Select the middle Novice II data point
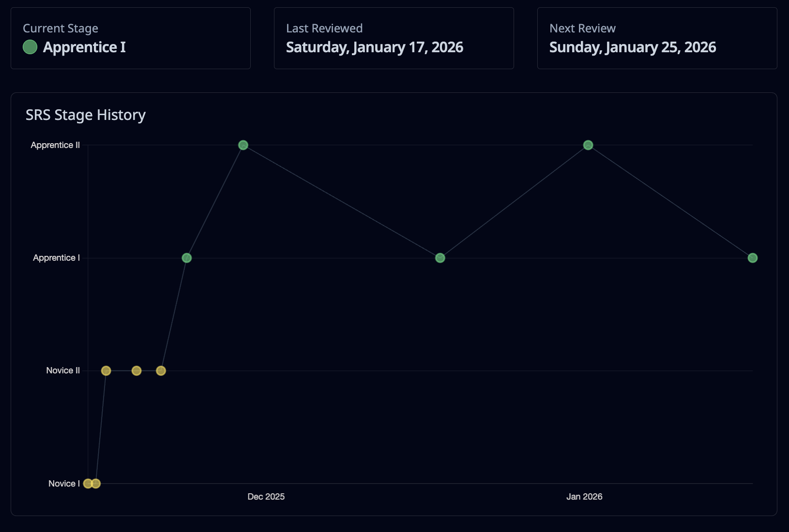 click(137, 370)
